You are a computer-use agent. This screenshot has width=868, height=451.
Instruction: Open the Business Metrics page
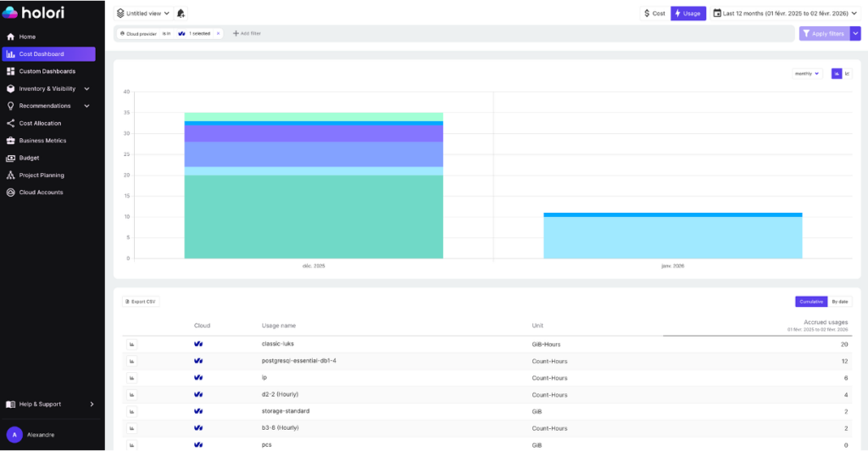42,141
